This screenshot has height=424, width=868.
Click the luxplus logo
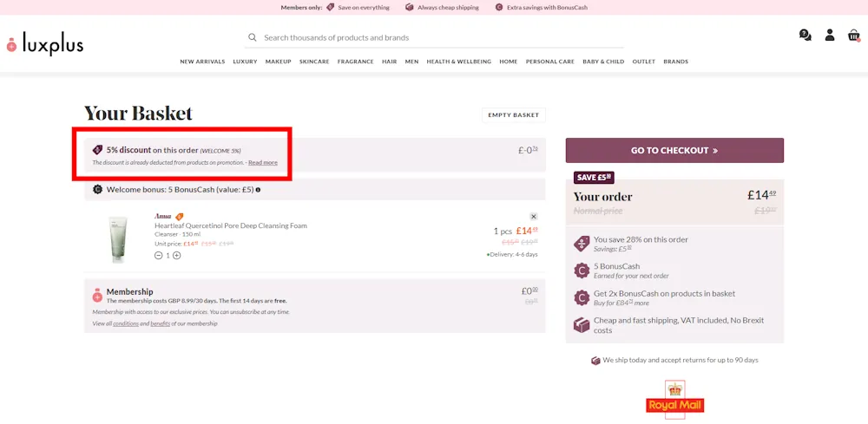[x=45, y=43]
